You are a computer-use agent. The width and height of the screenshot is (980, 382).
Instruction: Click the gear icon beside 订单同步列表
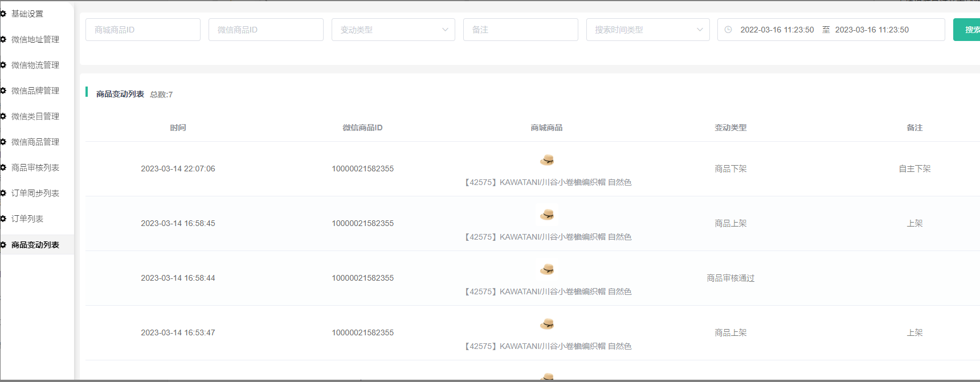[3, 193]
